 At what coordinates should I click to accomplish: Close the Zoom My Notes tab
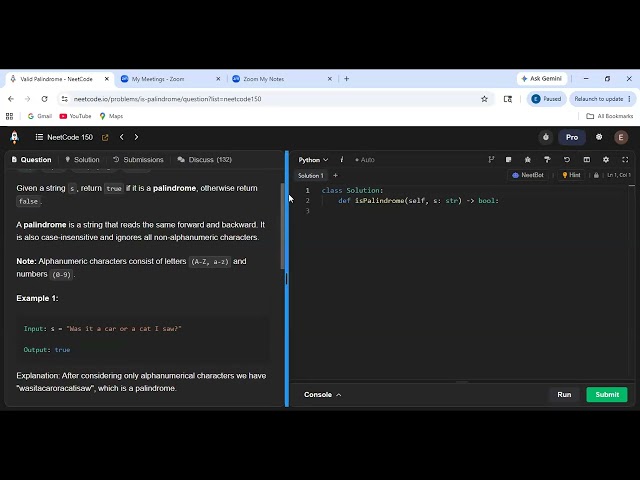330,79
